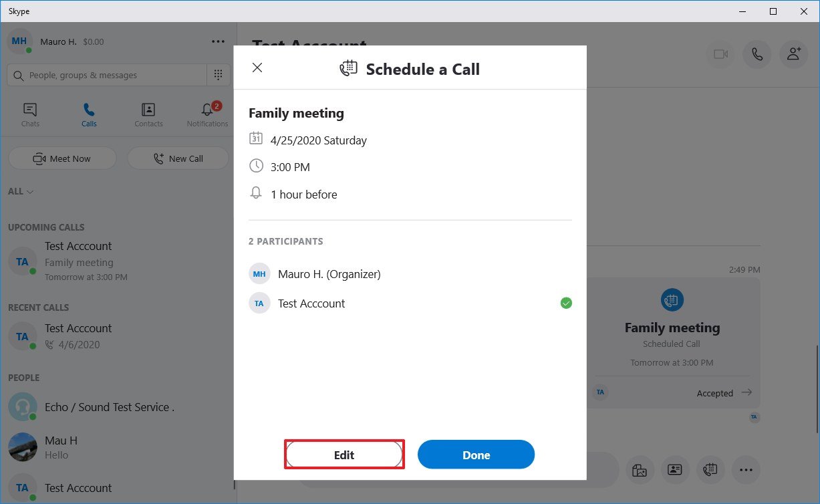Click the Meet Now button

[62, 158]
